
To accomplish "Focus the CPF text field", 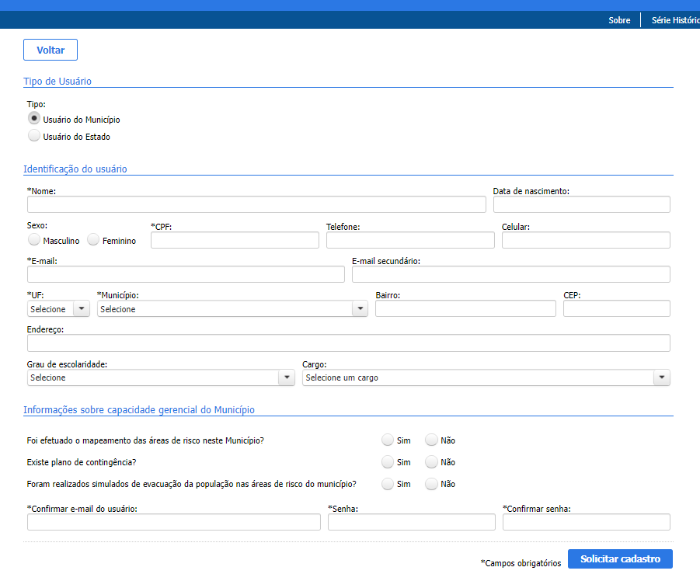I will click(235, 240).
